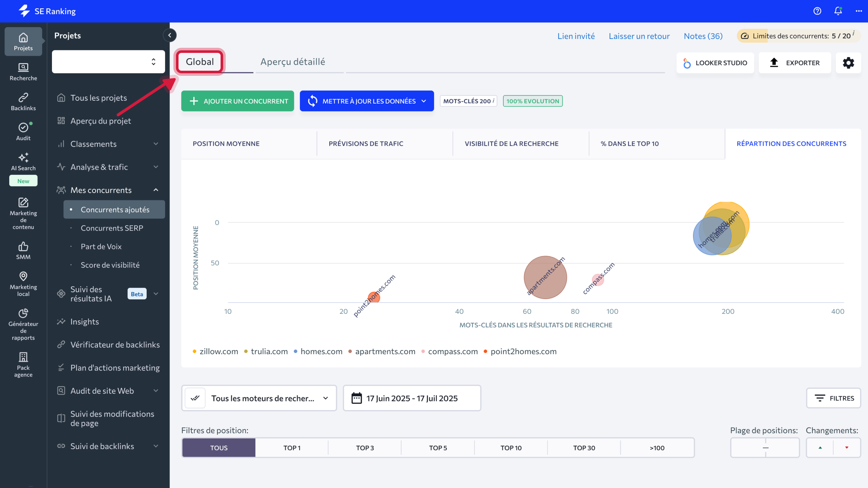868x488 pixels.
Task: Toggle apartments.com in the chart legend
Action: [382, 351]
